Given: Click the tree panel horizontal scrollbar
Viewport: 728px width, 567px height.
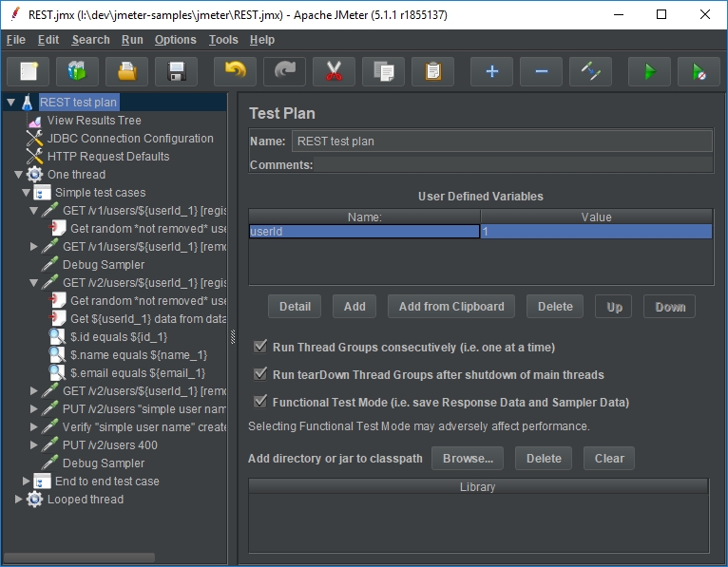Looking at the screenshot, I should pyautogui.click(x=79, y=557).
